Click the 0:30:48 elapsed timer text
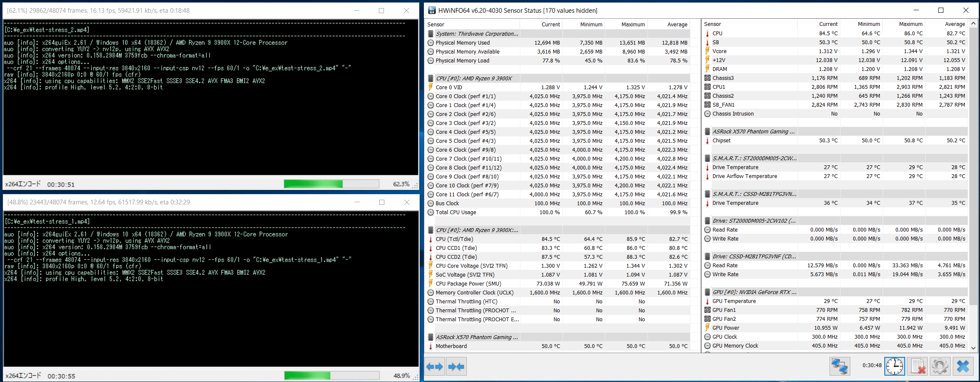 point(872,365)
